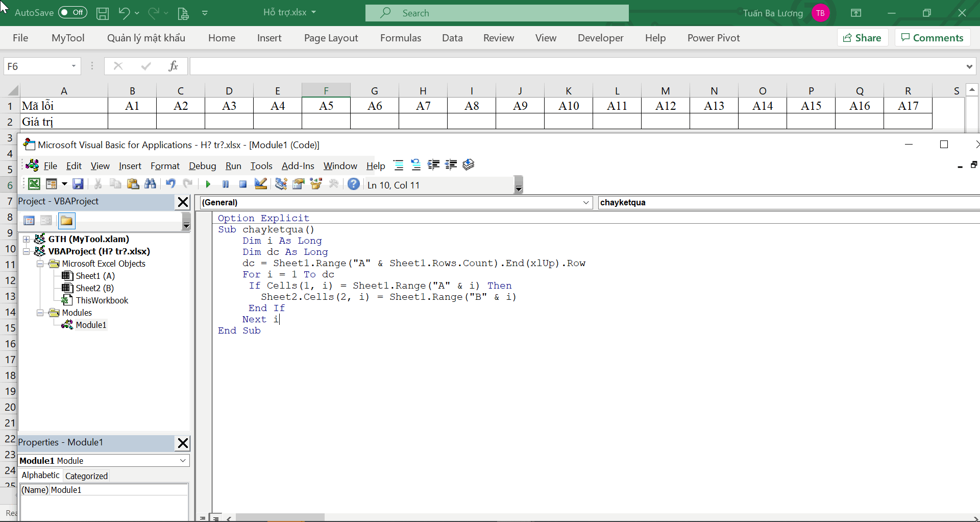Click the Excel title bar Save icon
980x522 pixels.
pos(103,13)
